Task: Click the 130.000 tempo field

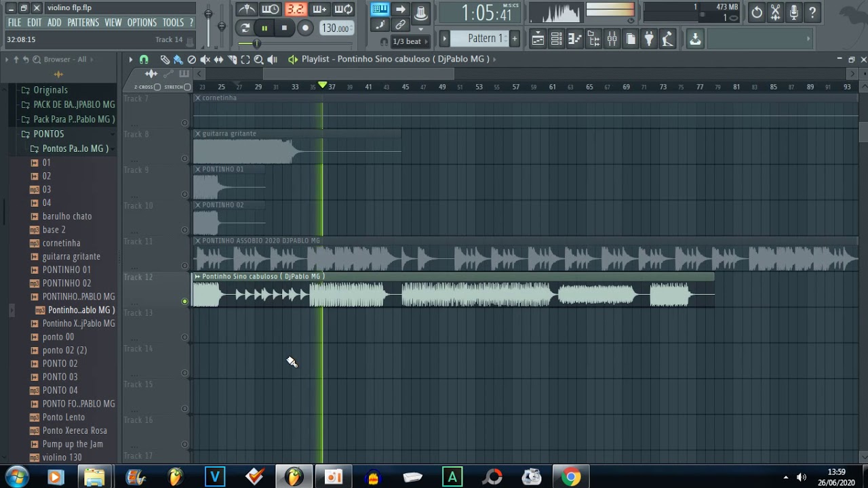Action: pos(336,28)
